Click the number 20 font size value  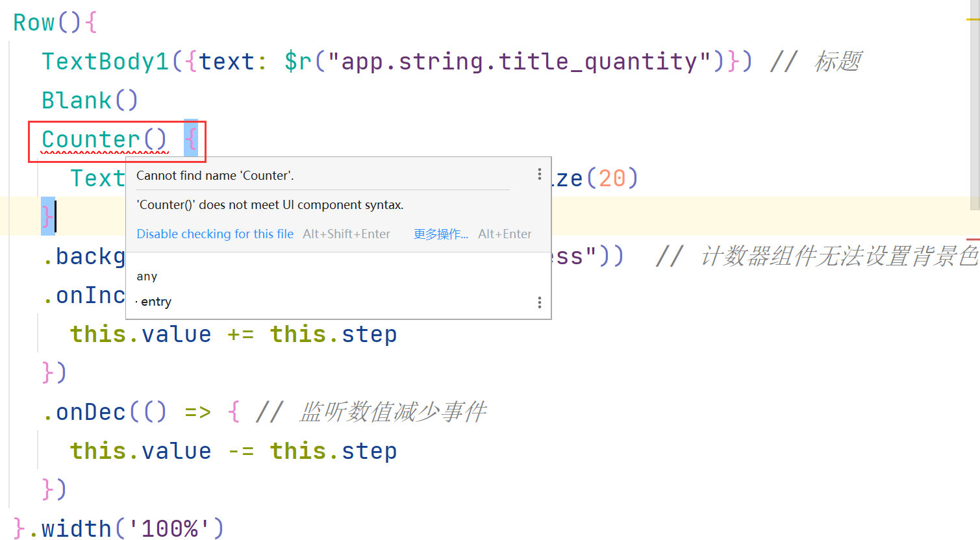click(612, 178)
